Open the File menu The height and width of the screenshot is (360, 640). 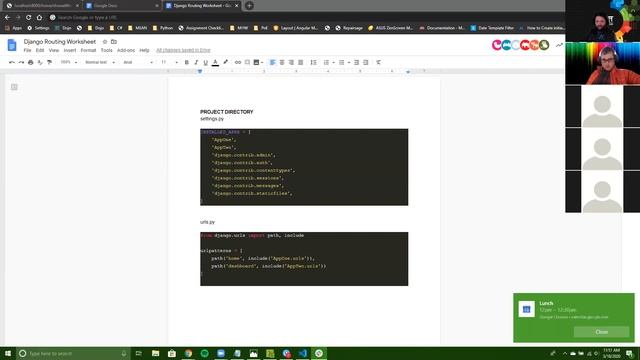[x=27, y=50]
